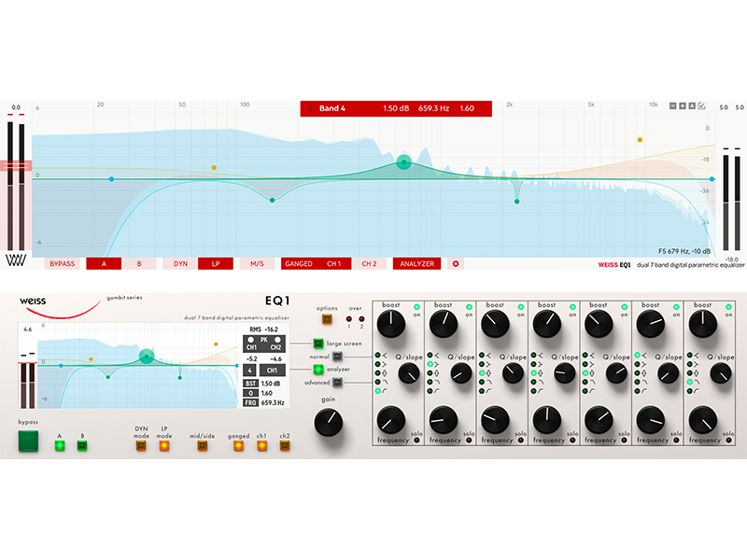Toggle first band's on LED
Viewport: 747px width, 560px height.
click(417, 306)
